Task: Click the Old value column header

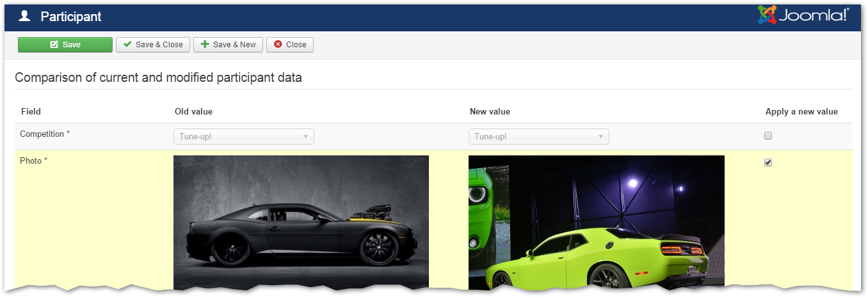Action: pos(193,112)
